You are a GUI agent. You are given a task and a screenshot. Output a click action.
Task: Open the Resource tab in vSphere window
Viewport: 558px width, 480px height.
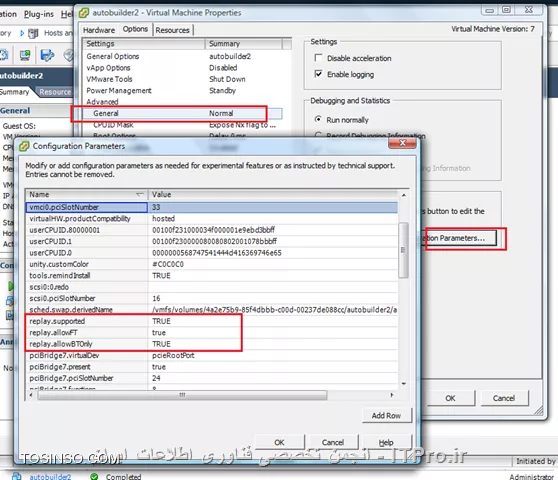pos(55,92)
